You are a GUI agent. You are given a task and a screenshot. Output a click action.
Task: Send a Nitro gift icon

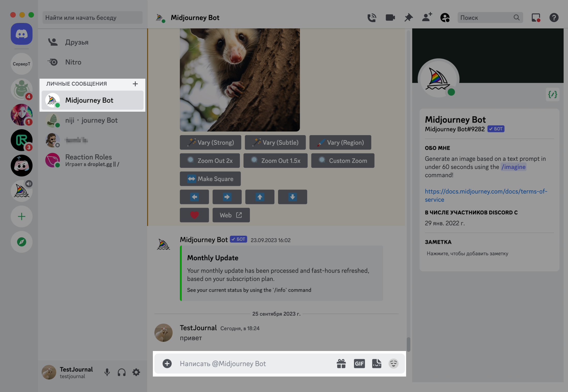(341, 364)
